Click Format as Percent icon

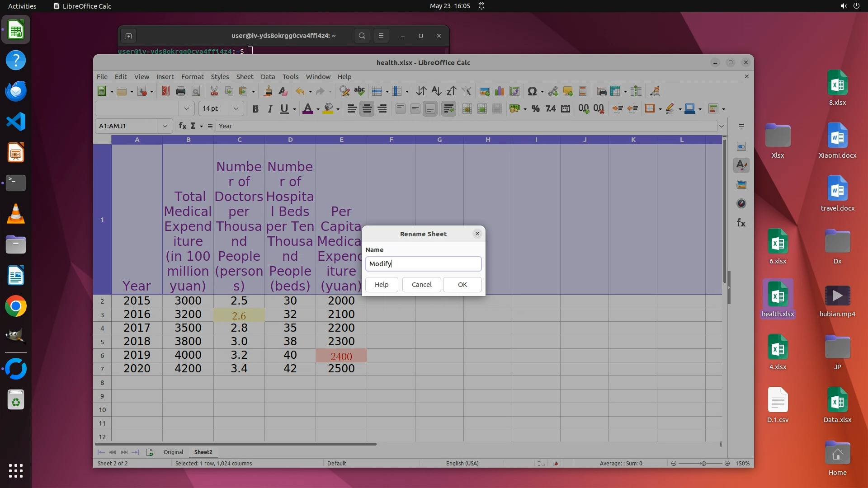click(x=536, y=108)
